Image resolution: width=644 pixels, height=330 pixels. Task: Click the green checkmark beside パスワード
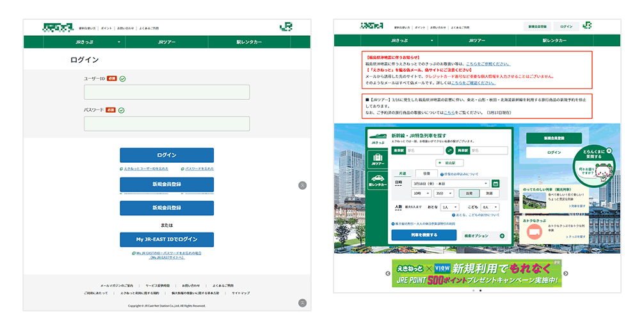(x=121, y=110)
